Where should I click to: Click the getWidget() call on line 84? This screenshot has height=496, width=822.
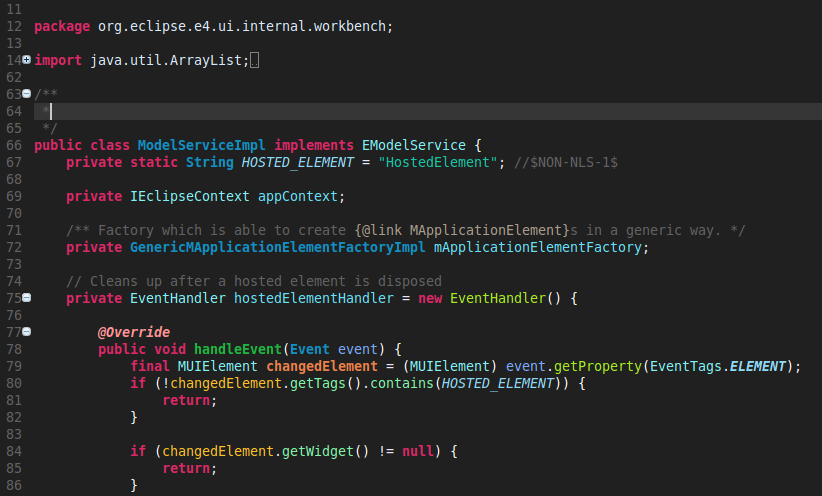coord(326,451)
